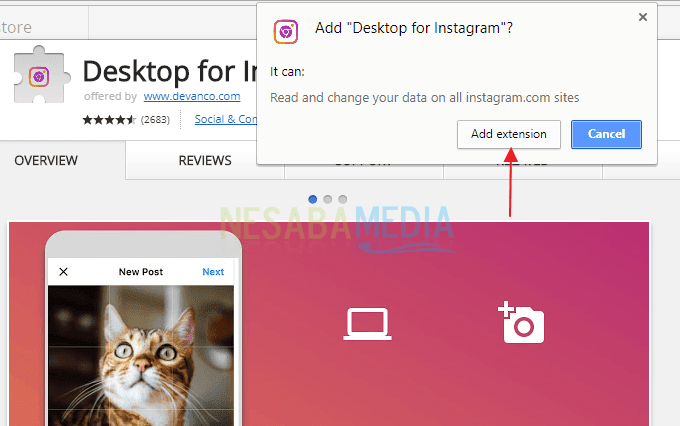Screen dimensions: 680x426
Task: Click the permission text about instagram.com sites
Action: (x=425, y=98)
